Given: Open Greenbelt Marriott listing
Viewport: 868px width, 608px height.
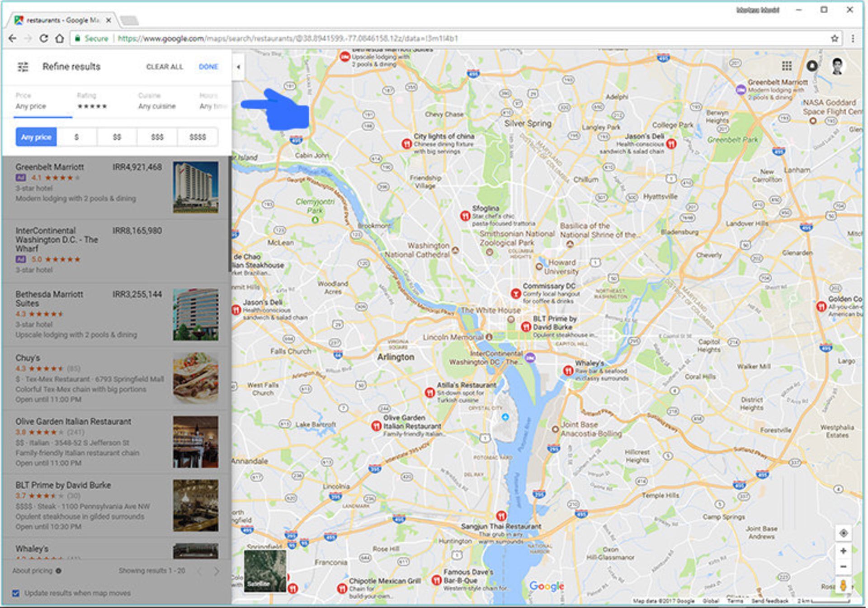Looking at the screenshot, I should tap(115, 188).
